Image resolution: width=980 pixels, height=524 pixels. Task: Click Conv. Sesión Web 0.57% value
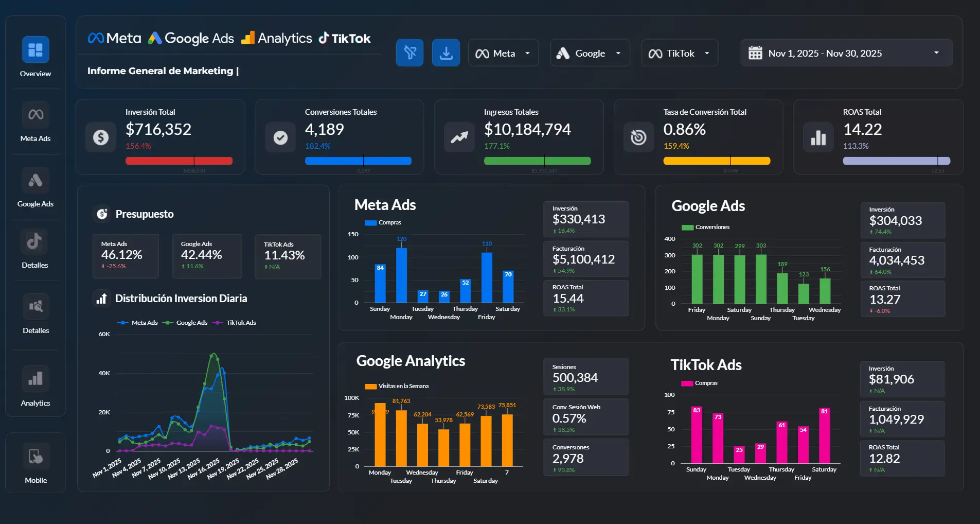coord(569,418)
